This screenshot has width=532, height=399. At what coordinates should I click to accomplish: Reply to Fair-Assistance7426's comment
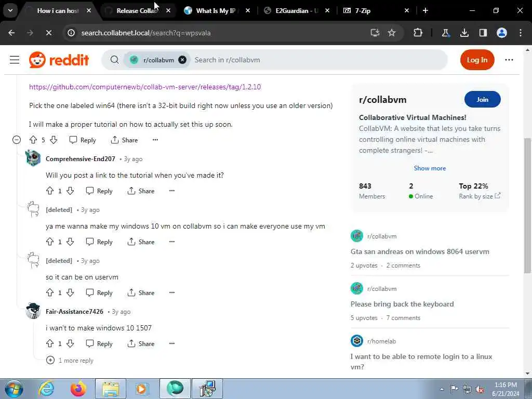[99, 344]
